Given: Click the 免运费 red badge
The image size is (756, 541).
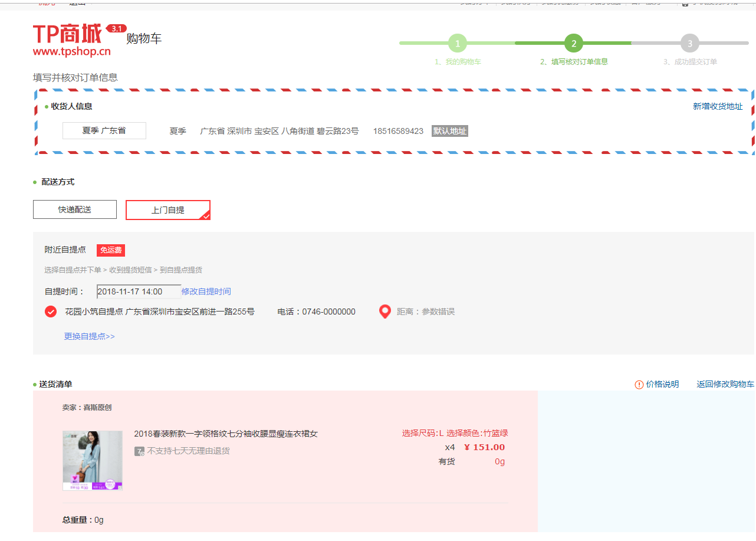Looking at the screenshot, I should [111, 250].
